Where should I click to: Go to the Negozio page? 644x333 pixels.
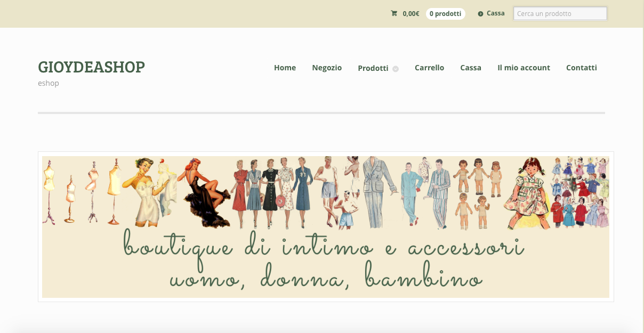coord(327,68)
